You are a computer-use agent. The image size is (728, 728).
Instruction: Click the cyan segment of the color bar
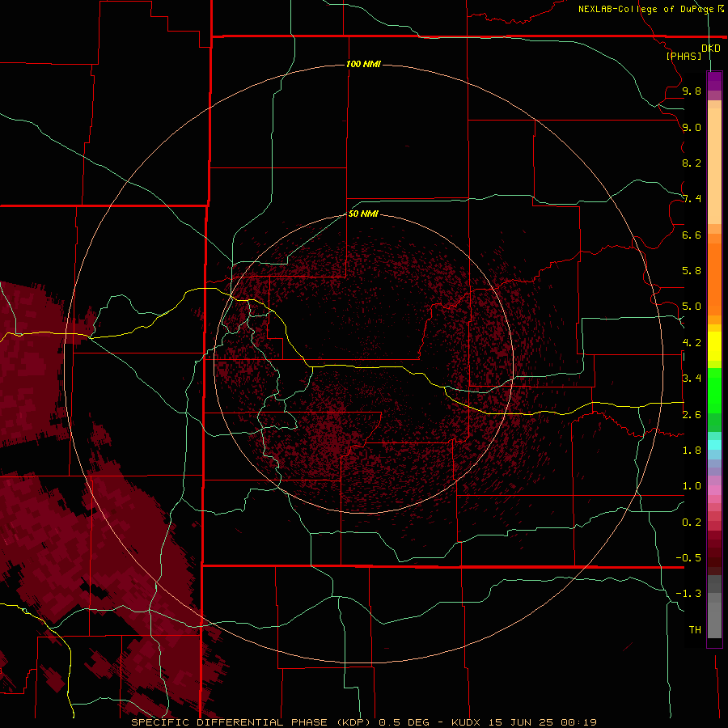(714, 445)
